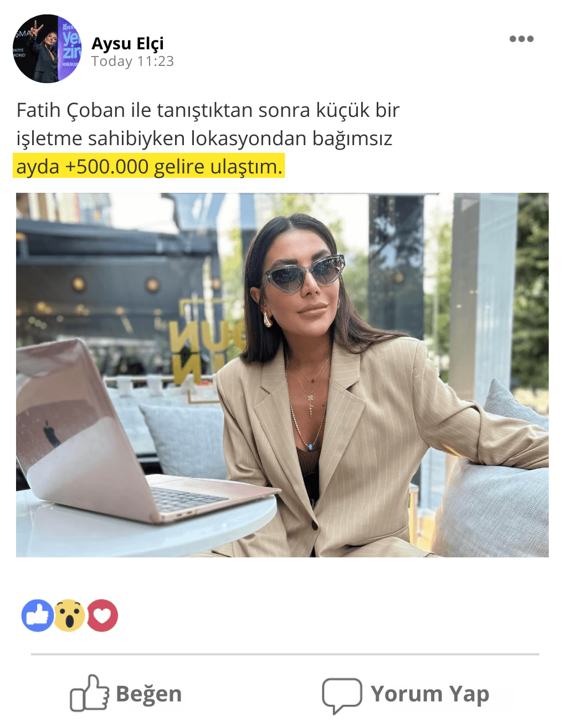Screen dimensions: 570x728
Task: Click Aysu Elçi's round profile picture
Action: coord(47,49)
